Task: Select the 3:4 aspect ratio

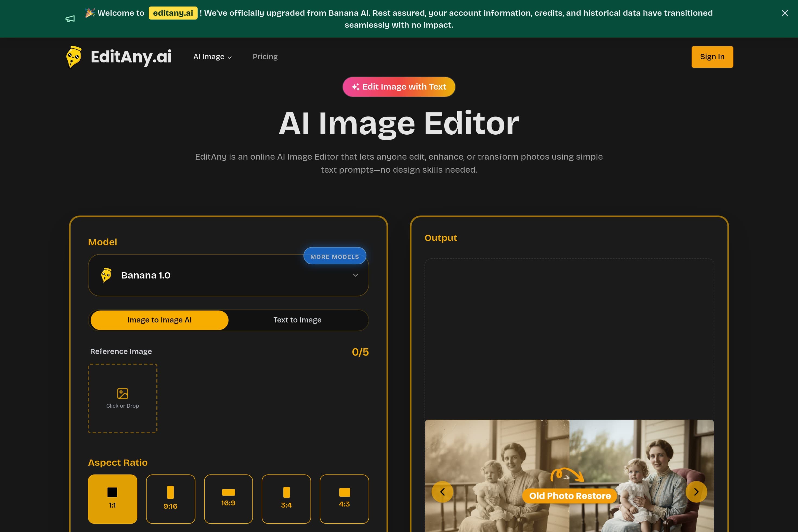Action: pyautogui.click(x=286, y=499)
